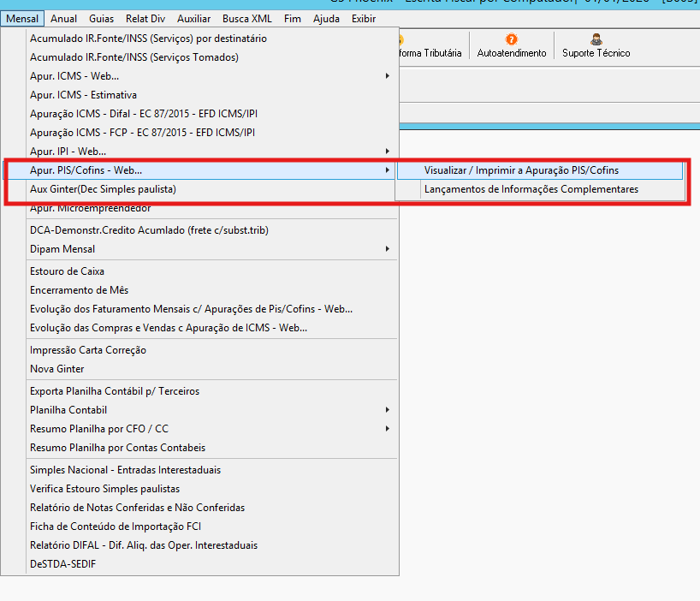Open the Auxiliar menu
The width and height of the screenshot is (700, 601).
(x=193, y=19)
